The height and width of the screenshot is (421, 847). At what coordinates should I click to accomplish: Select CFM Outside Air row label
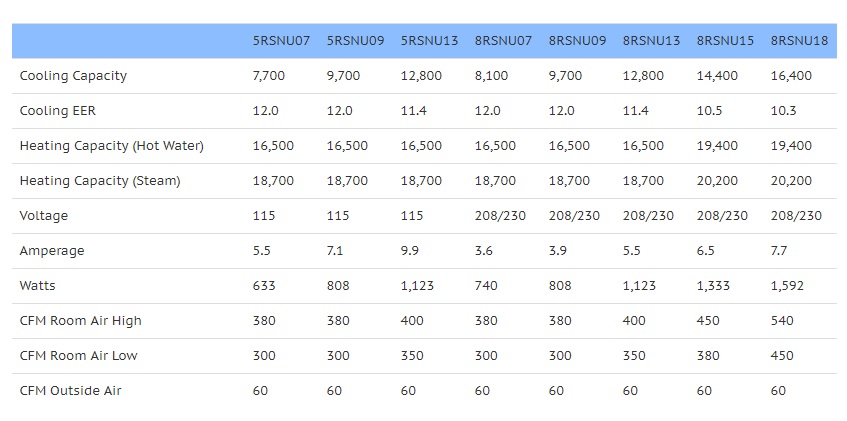pyautogui.click(x=70, y=390)
